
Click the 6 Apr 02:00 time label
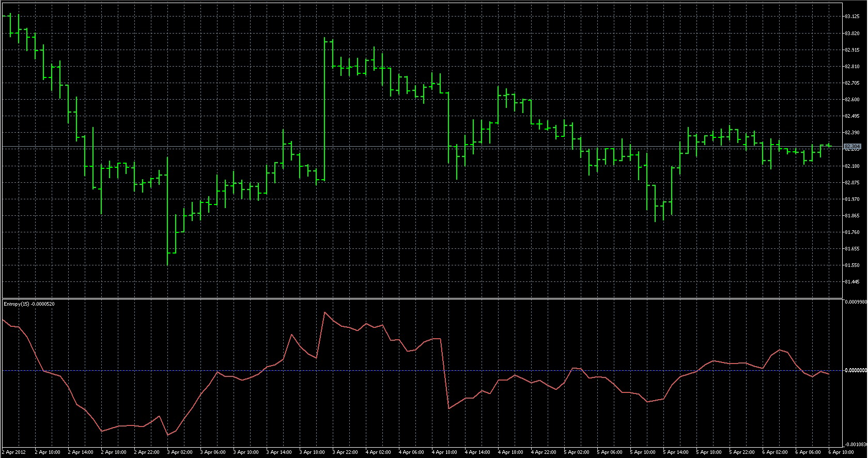click(775, 452)
